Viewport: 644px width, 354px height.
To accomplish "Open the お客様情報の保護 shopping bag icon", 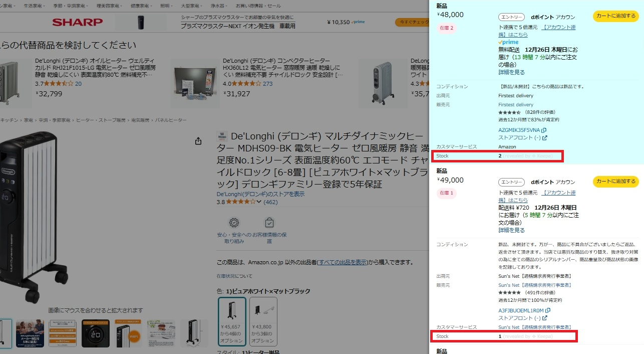I will (x=269, y=223).
